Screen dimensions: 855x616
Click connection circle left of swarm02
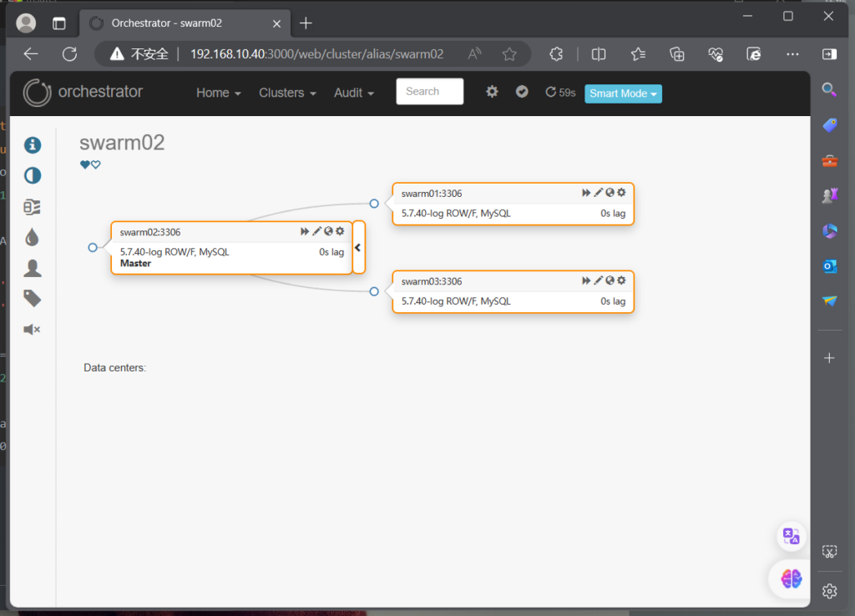[93, 248]
